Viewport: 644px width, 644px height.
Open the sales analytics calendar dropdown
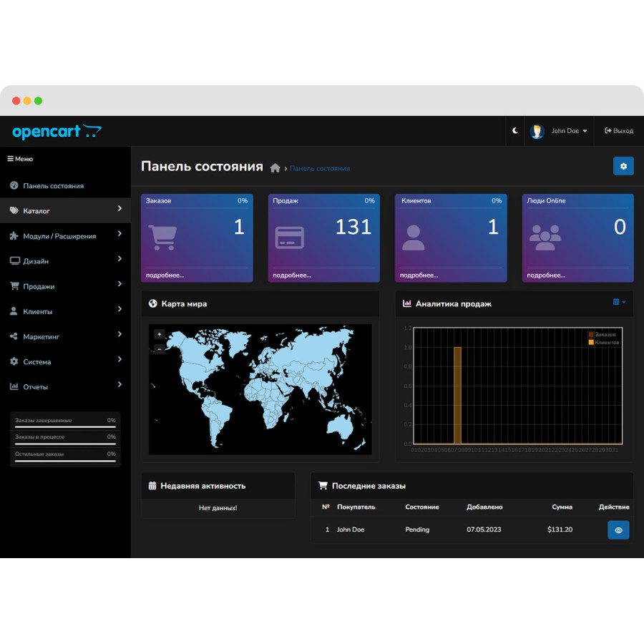[x=619, y=302]
